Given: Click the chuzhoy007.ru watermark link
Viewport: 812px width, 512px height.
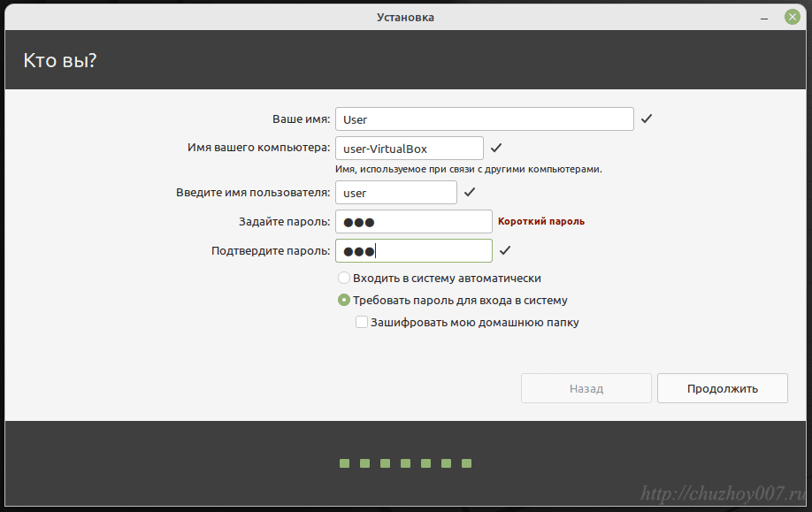Looking at the screenshot, I should tap(722, 493).
